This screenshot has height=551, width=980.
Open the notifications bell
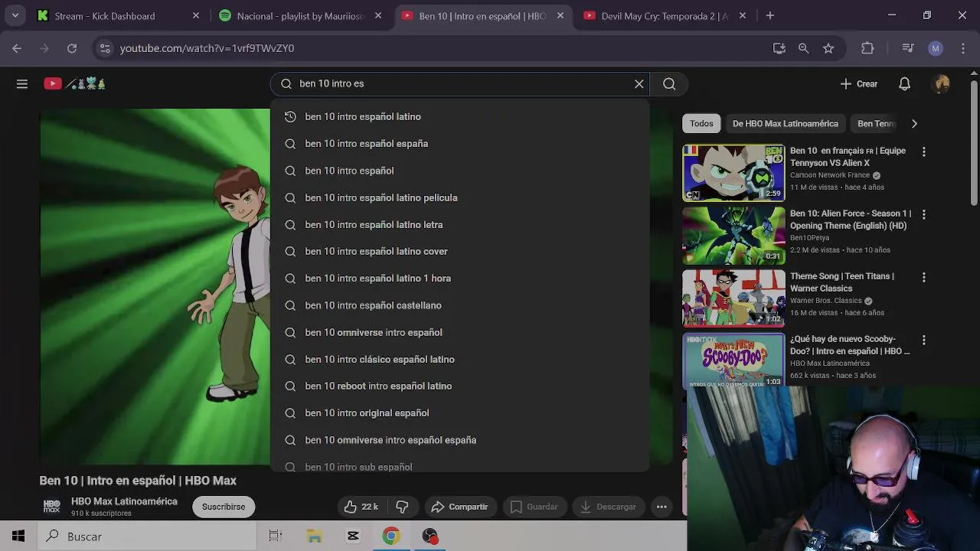click(x=904, y=84)
